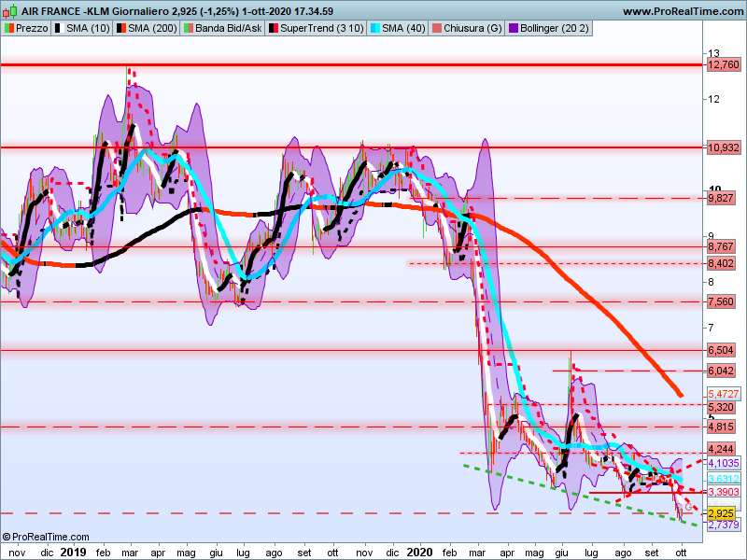Click the chart title AIR FRANCE -KLM Giornaliero
The image size is (747, 560).
pos(95,11)
